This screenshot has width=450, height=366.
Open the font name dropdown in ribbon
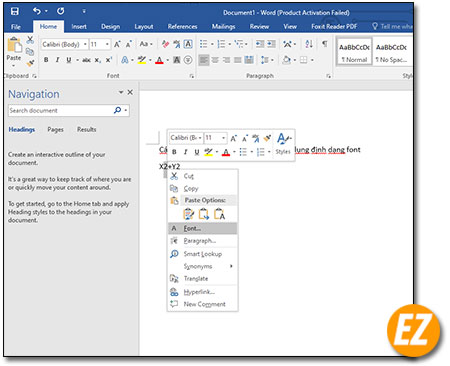point(85,44)
